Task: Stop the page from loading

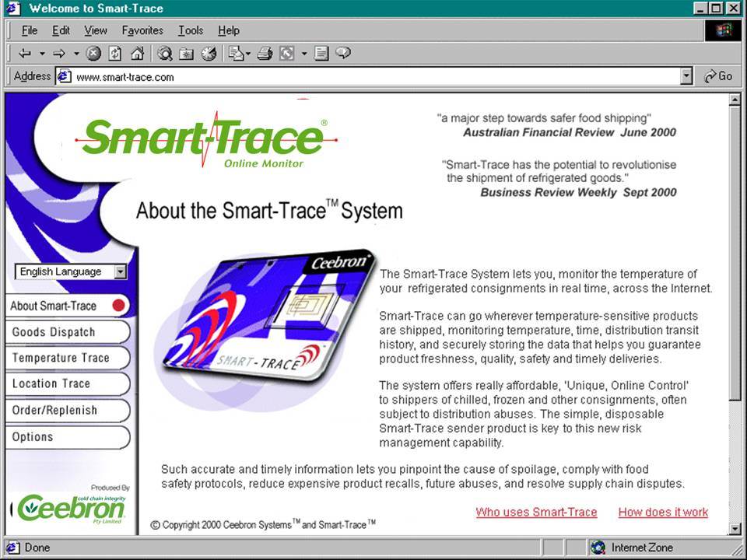Action: click(93, 54)
